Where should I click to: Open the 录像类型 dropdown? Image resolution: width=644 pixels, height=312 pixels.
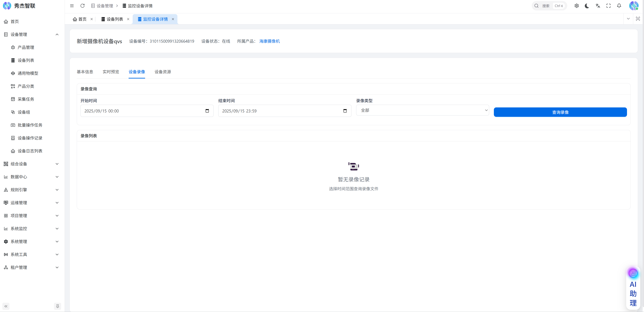point(422,110)
